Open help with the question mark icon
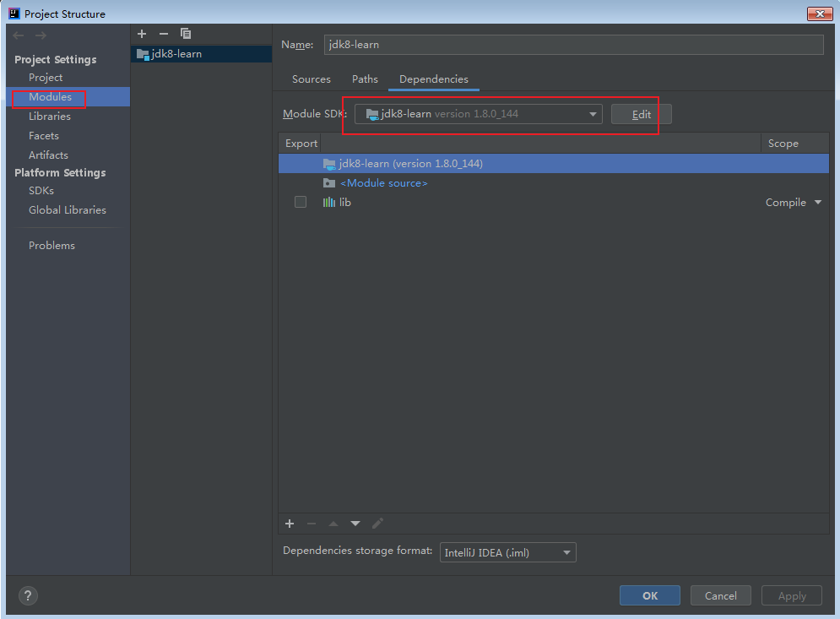Viewport: 840px width, 619px height. tap(28, 595)
